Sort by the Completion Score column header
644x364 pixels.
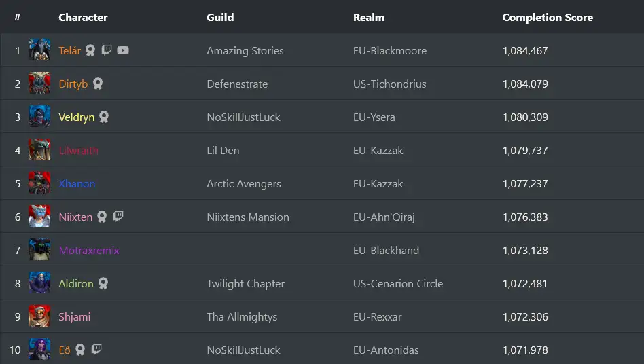(x=548, y=17)
